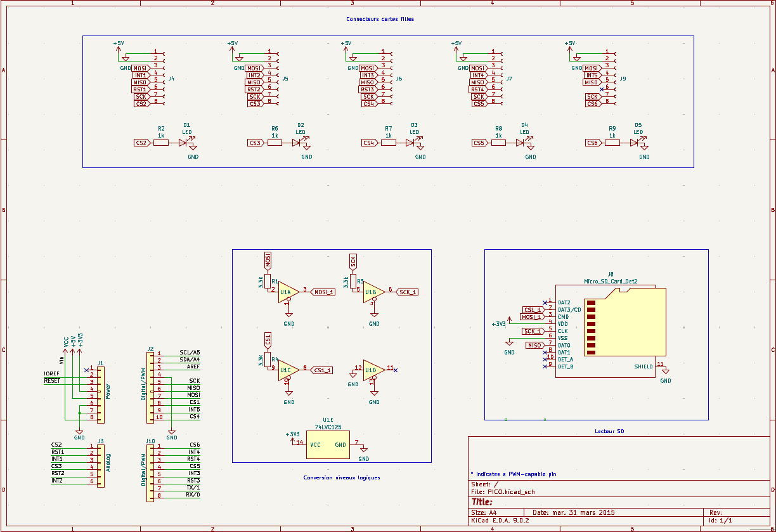Image resolution: width=776 pixels, height=532 pixels.
Task: Click the CS1_1 label at U1C output
Action: pyautogui.click(x=323, y=370)
